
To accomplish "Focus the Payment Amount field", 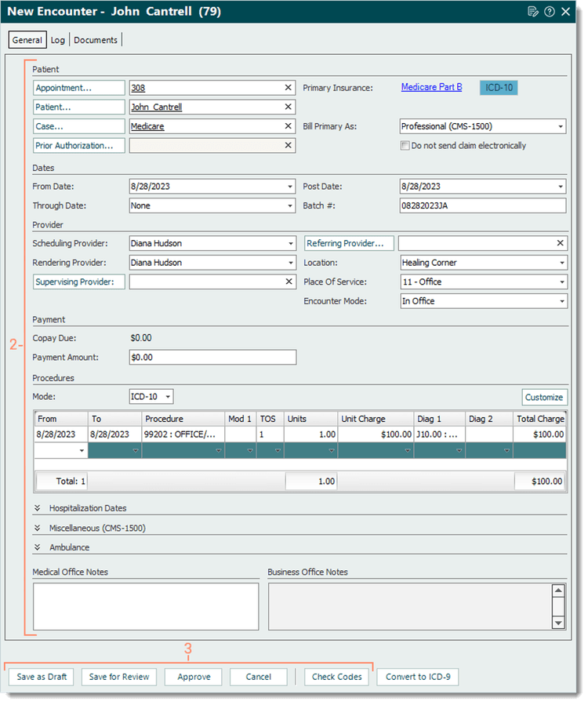I will [212, 358].
